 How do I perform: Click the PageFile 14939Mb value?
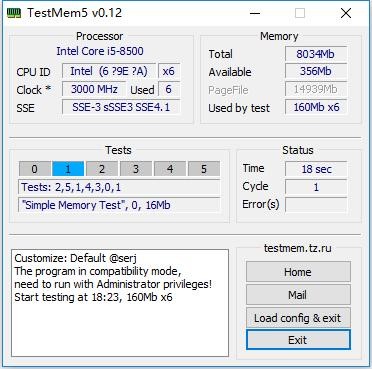tap(316, 89)
